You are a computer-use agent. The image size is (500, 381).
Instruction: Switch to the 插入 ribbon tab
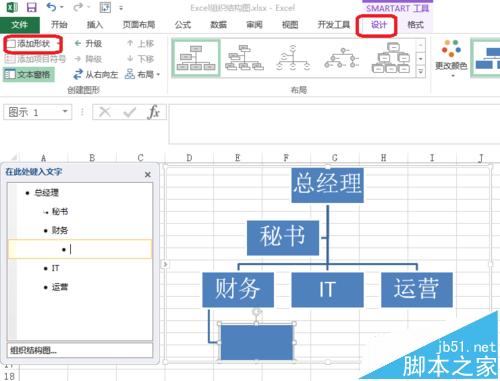pos(95,25)
